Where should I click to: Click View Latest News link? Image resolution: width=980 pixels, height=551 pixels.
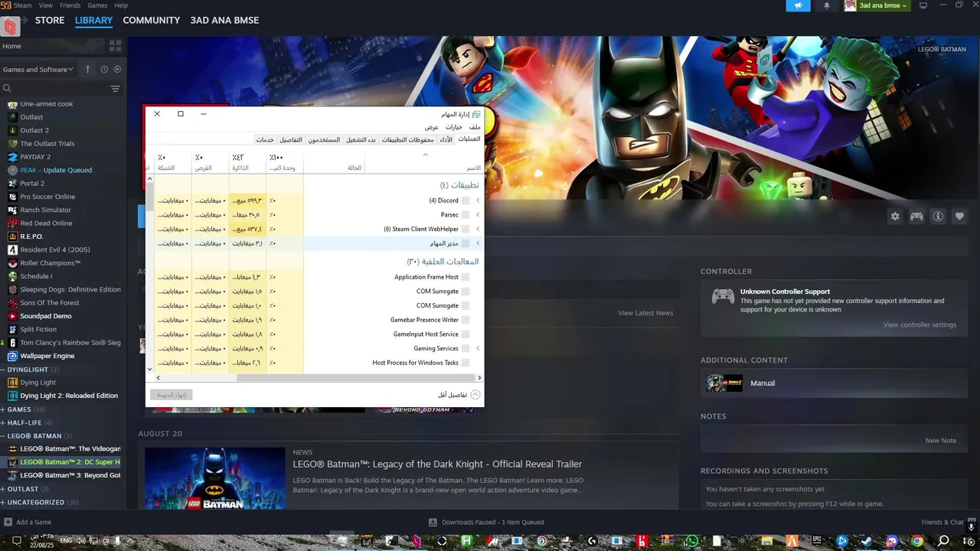tap(645, 313)
